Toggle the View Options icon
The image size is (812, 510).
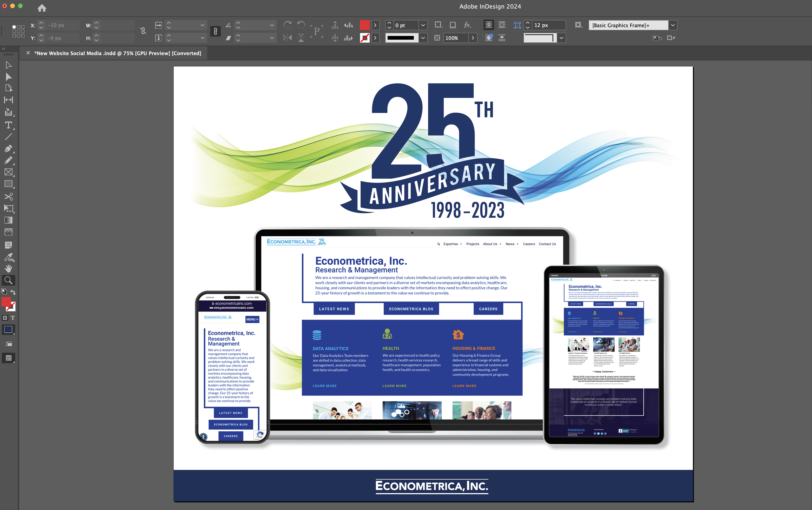click(9, 344)
